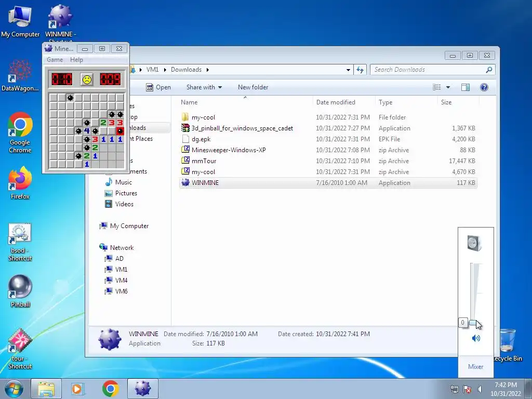
Task: Click VM1 in the address breadcrumb
Action: click(x=152, y=70)
